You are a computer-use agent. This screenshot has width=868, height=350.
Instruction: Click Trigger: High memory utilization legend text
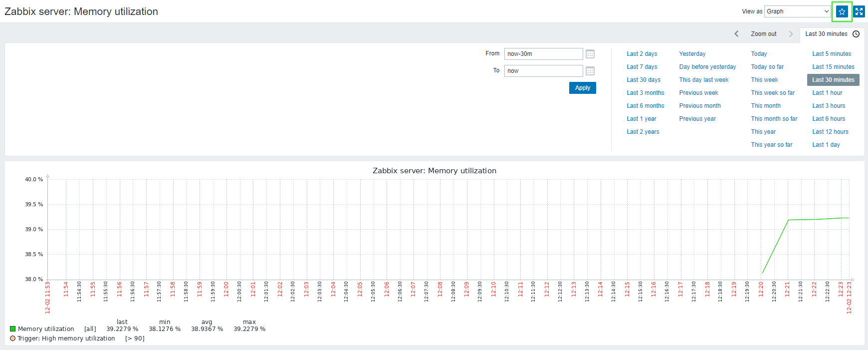pos(66,339)
